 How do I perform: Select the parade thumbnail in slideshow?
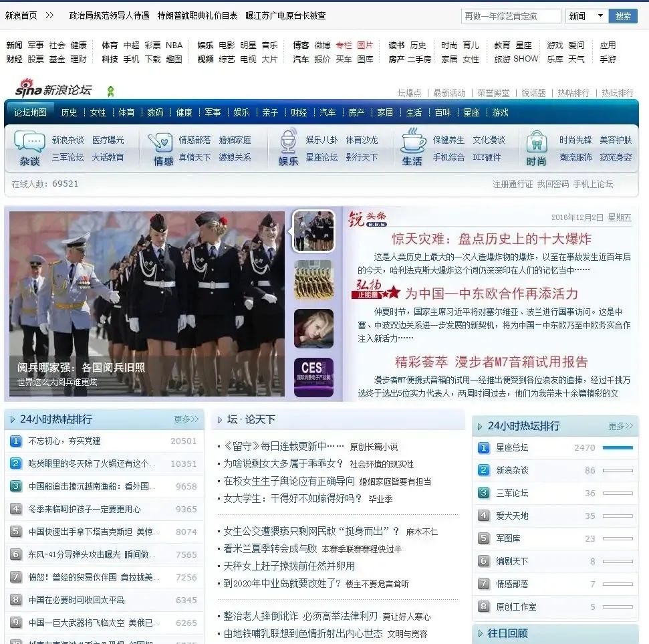pos(313,231)
